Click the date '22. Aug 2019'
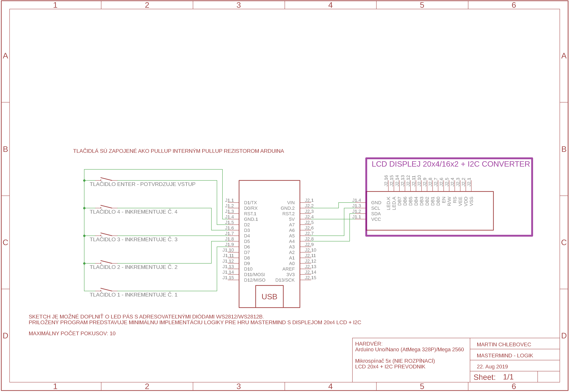 pyautogui.click(x=492, y=366)
